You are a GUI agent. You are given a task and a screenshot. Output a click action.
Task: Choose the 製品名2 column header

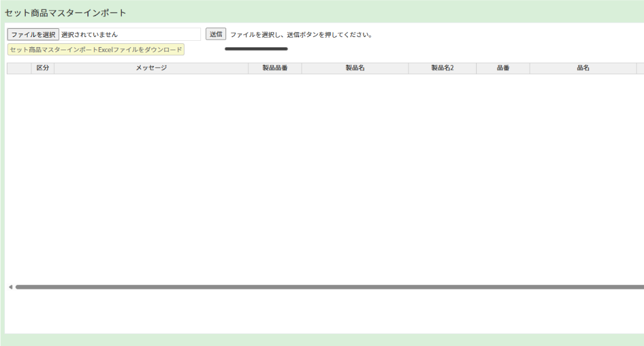(x=442, y=68)
